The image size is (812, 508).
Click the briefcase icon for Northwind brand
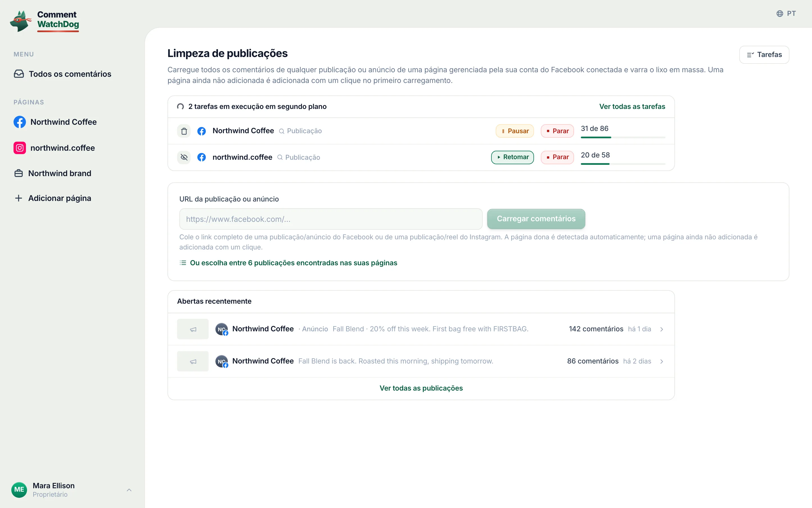pyautogui.click(x=19, y=173)
